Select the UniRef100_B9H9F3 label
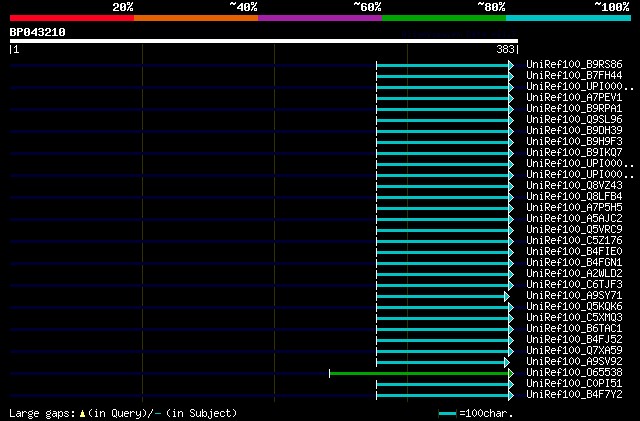640x421 pixels. point(574,142)
